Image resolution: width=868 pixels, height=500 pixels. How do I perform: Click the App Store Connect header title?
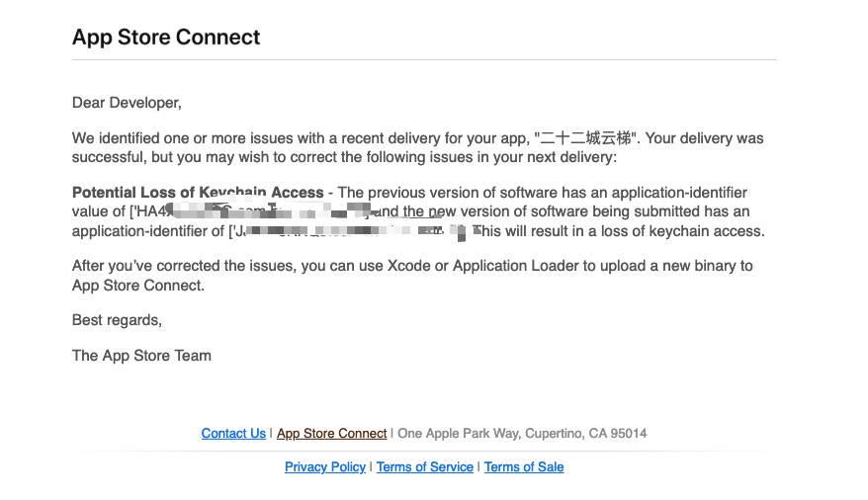[x=166, y=38]
